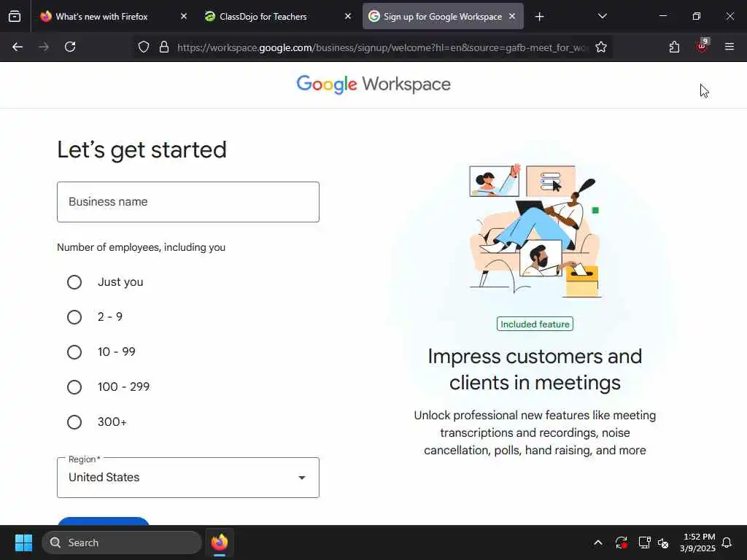
Task: Pick the 300+ employees option
Action: coord(74,422)
